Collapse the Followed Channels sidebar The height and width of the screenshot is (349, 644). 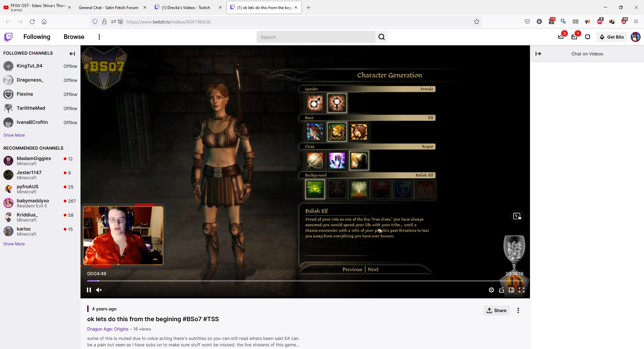(72, 54)
